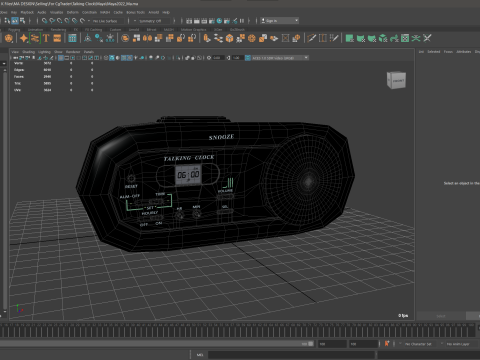Click the set key orange icon

click(387, 343)
